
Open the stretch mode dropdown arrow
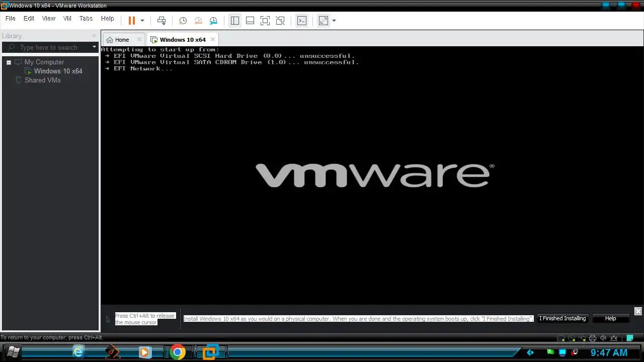[334, 21]
